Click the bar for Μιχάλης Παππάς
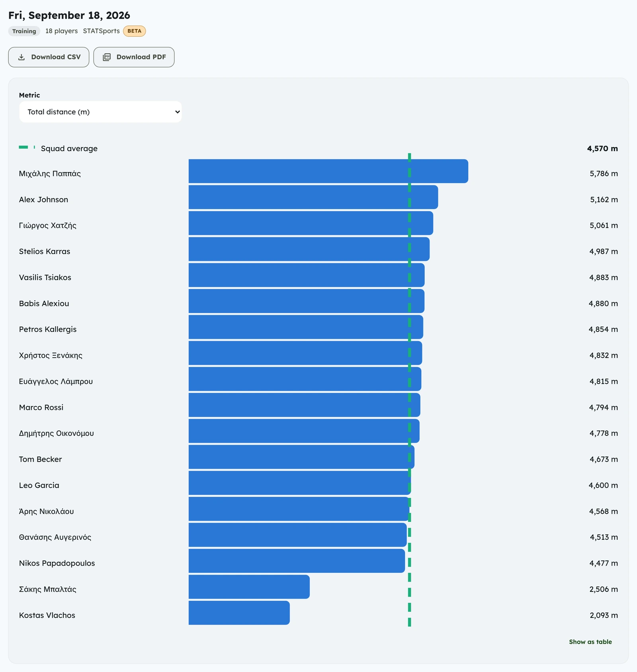 click(328, 171)
